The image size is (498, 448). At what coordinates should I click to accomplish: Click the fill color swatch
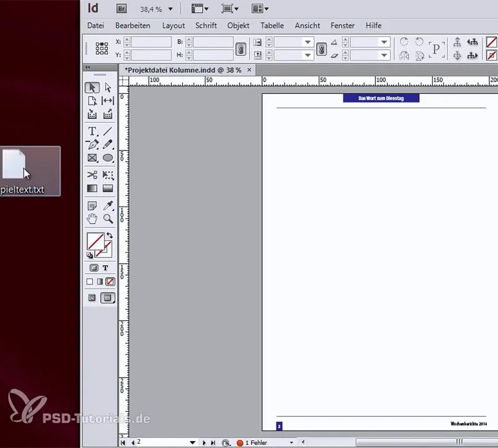(x=95, y=241)
